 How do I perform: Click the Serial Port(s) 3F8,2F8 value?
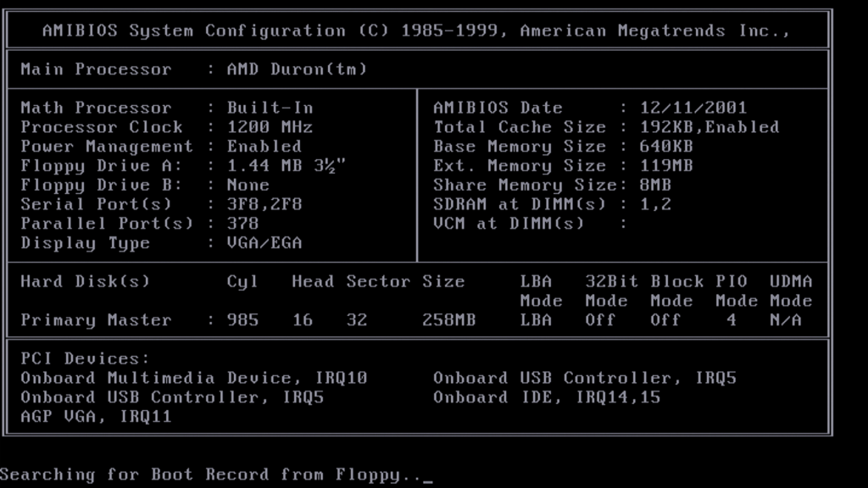click(264, 204)
